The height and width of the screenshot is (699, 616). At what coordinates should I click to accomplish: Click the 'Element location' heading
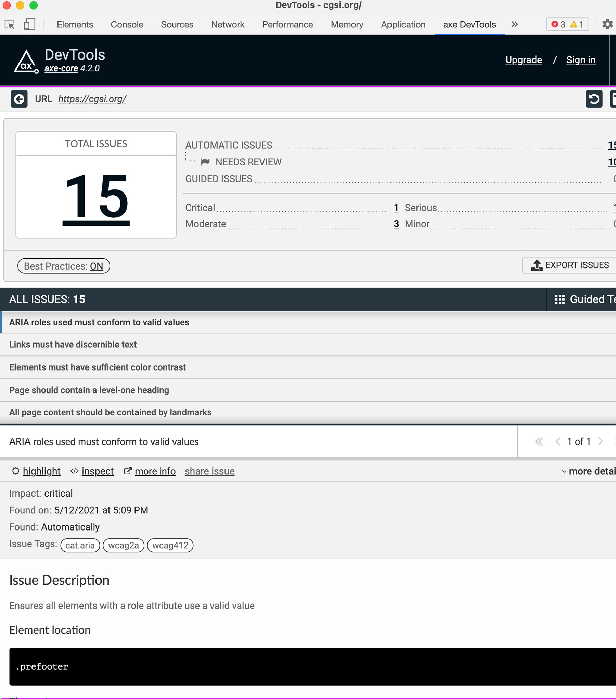point(50,630)
